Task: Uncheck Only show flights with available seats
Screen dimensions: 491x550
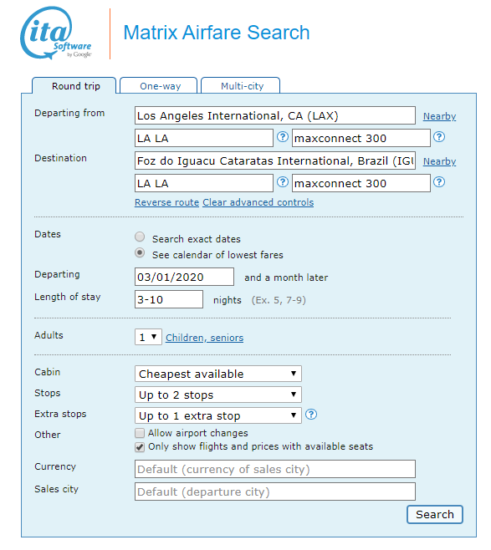Action: pos(140,447)
